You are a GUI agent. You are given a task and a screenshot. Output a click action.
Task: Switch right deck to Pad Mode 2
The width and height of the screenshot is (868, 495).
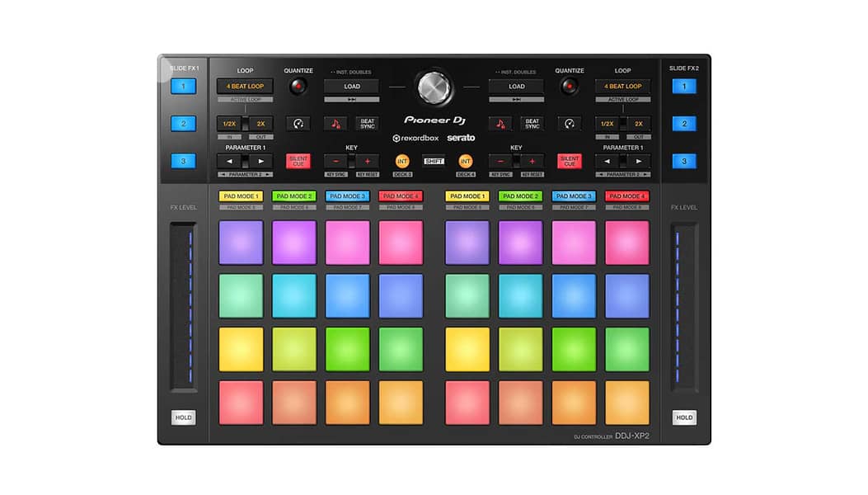click(x=520, y=196)
